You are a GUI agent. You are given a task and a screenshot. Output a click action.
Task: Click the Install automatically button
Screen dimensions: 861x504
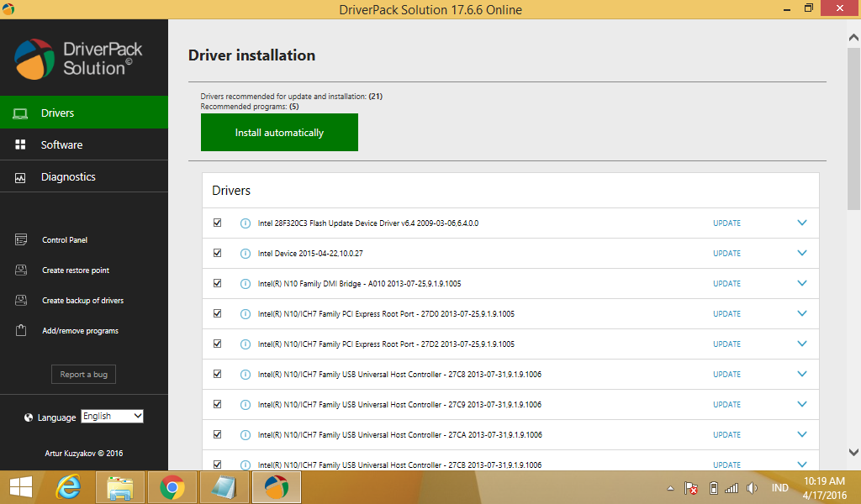click(x=279, y=132)
